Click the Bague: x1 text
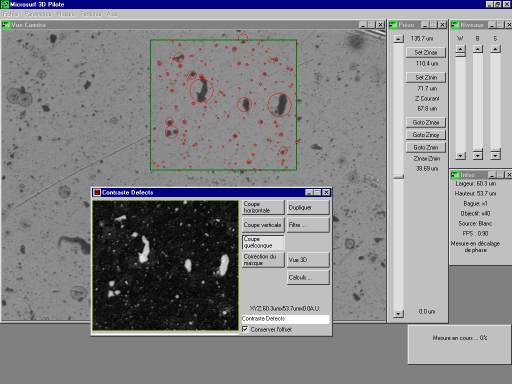512x384 pixels. 475,204
